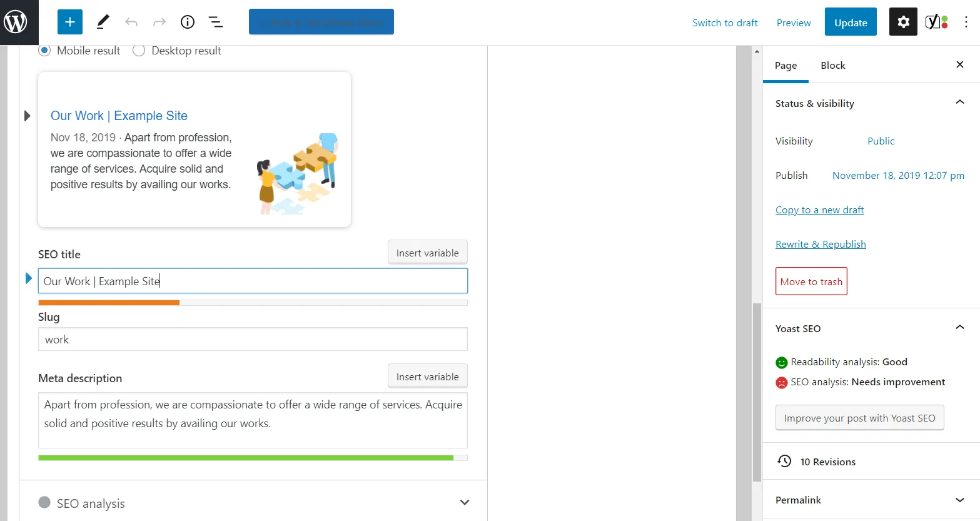Open the Details info icon
Screen dimensions: 980x521
tap(188, 23)
